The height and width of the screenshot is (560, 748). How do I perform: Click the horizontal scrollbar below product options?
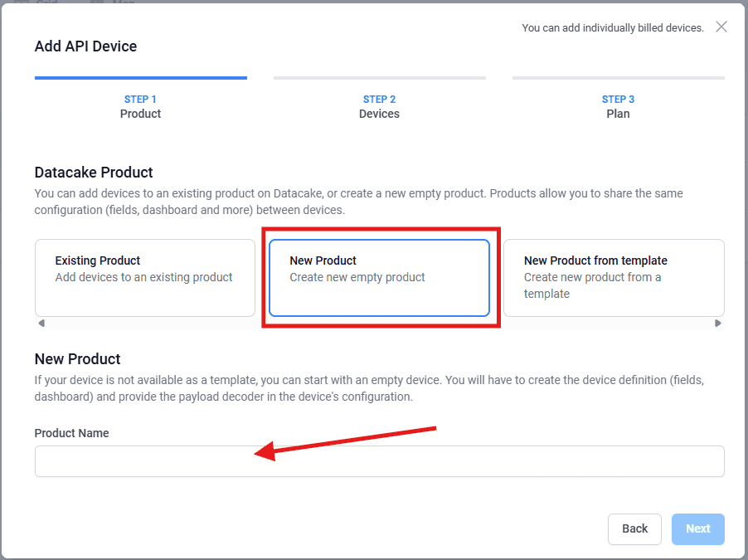point(379,324)
